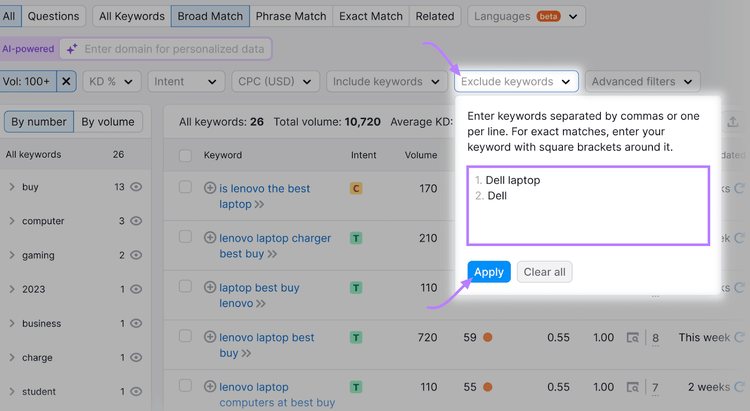Image resolution: width=750 pixels, height=411 pixels.
Task: Refresh the 2 weeks updated row
Action: point(739,387)
